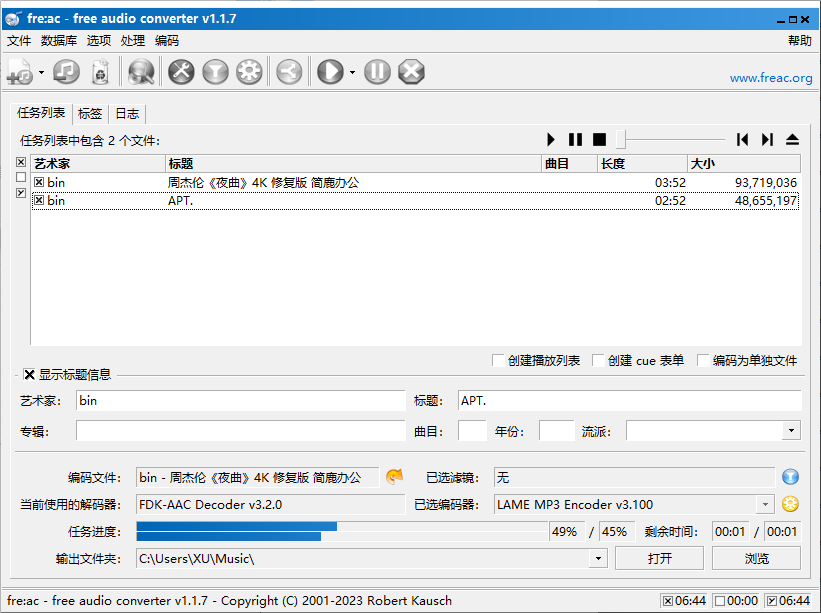Pause encoding with toolbar pause icon

377,71
